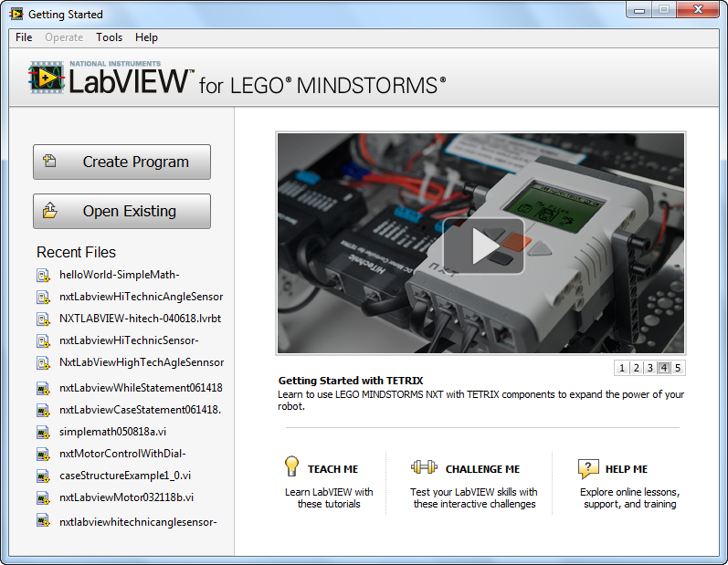
Task: Switch to slide 2 of the carousel
Action: pos(636,368)
